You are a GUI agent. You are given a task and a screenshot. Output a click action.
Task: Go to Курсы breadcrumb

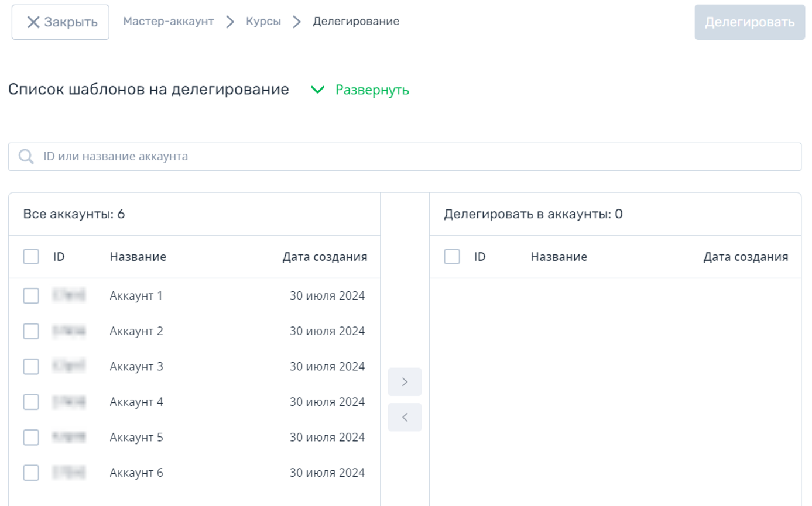click(263, 22)
